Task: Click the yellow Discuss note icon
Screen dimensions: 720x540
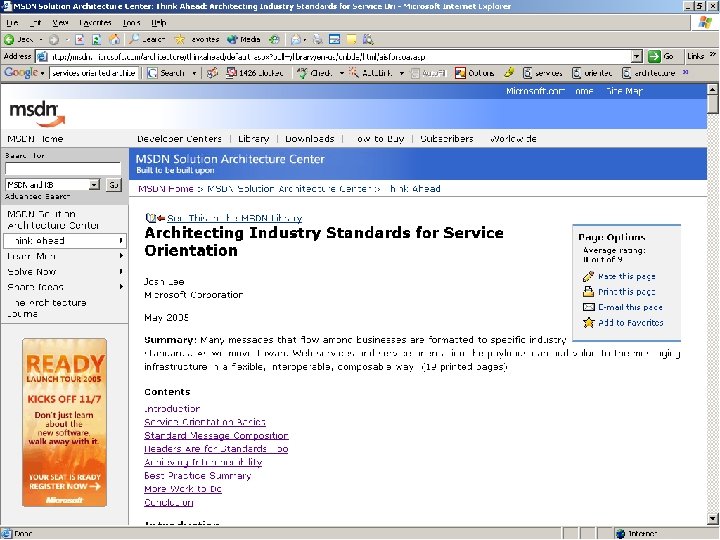Action: click(351, 39)
